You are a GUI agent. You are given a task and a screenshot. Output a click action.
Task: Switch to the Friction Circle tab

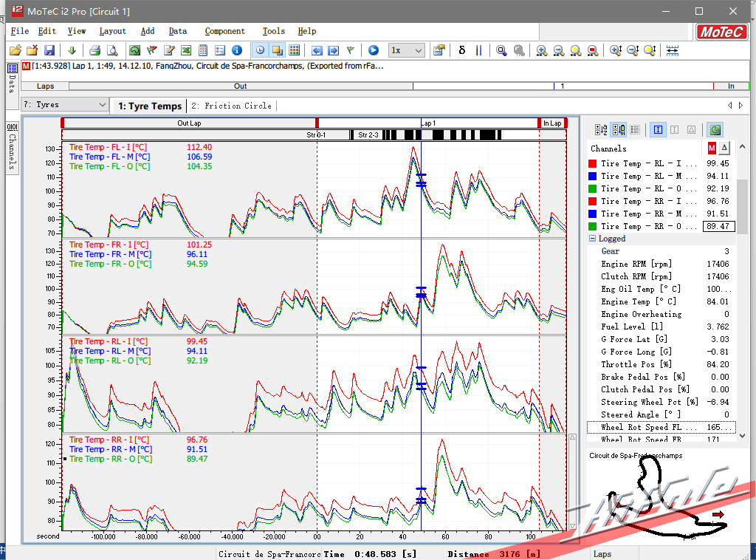(231, 106)
